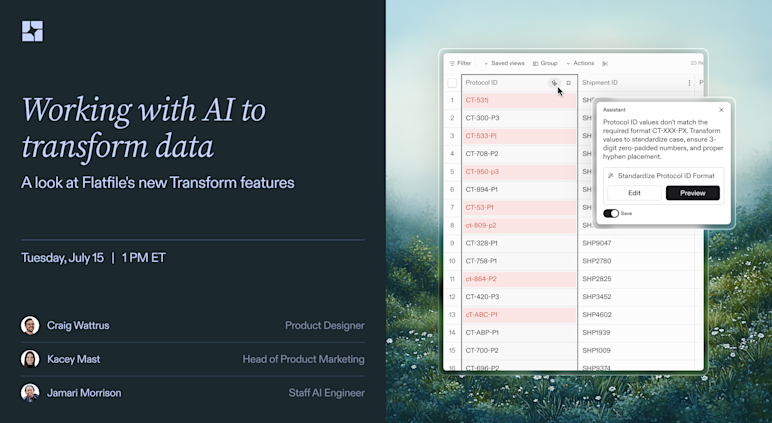Click the shipment cell SHP1939
Screen dimensions: 772x423
point(636,332)
